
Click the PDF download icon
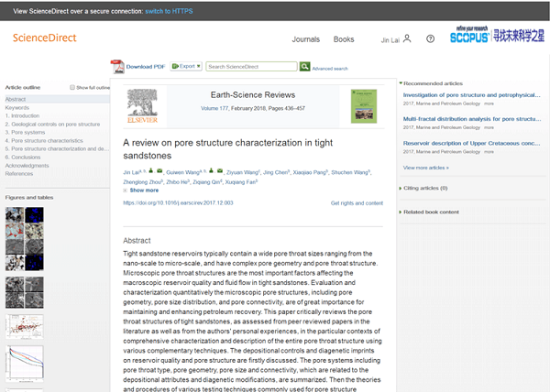point(116,66)
